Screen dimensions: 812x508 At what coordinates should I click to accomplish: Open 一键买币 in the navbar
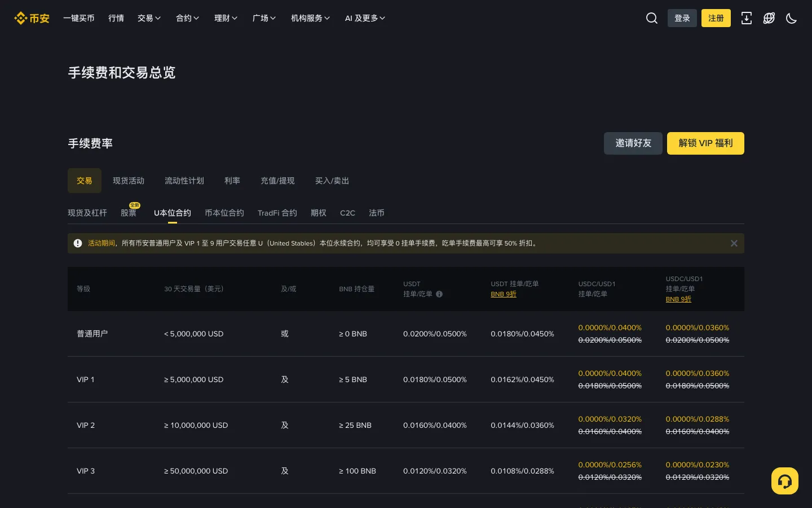pos(79,18)
